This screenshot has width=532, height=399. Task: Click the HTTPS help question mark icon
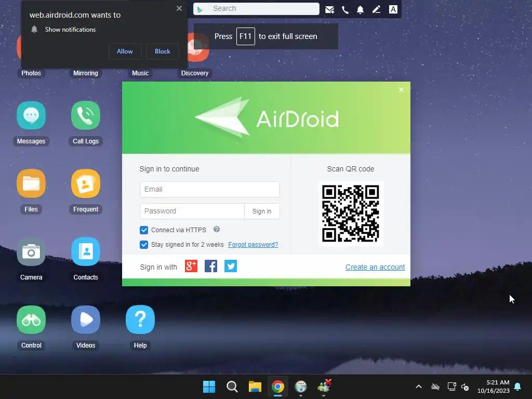pos(217,229)
